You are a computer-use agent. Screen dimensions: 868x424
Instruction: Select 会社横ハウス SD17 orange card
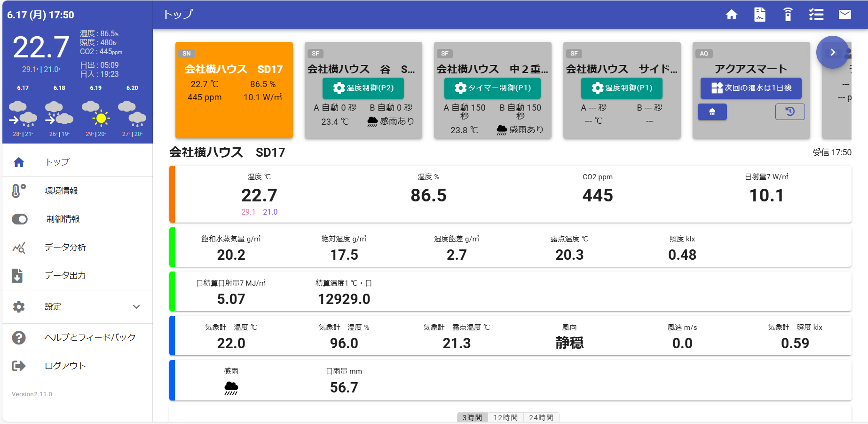pyautogui.click(x=234, y=90)
